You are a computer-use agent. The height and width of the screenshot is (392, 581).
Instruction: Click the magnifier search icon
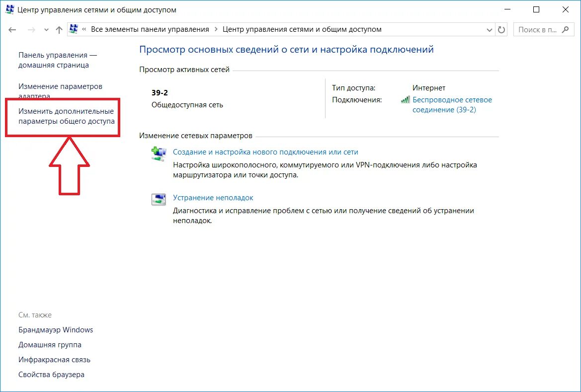pos(565,30)
